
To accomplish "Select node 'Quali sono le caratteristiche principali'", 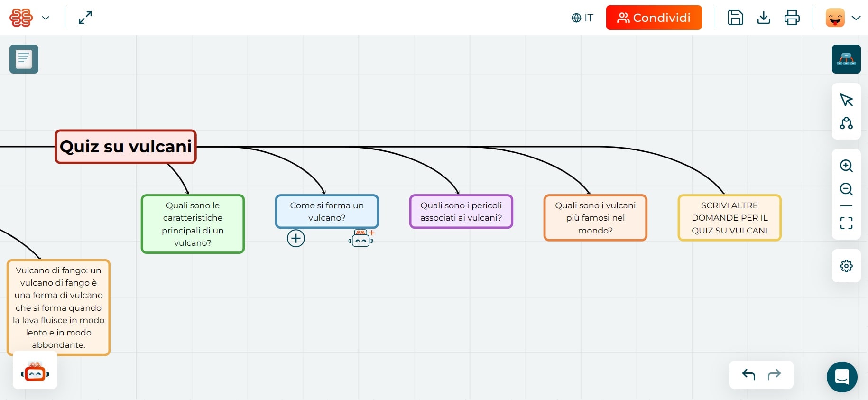I will click(193, 224).
